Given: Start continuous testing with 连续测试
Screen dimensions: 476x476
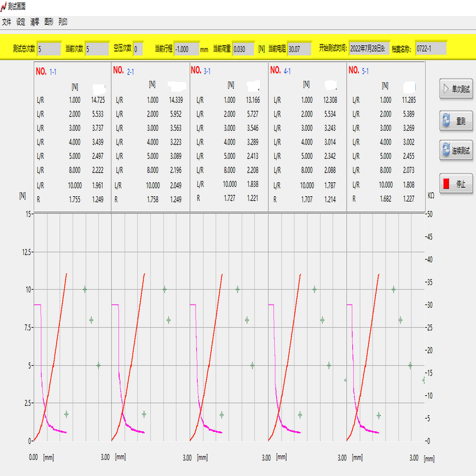Looking at the screenshot, I should tap(456, 151).
